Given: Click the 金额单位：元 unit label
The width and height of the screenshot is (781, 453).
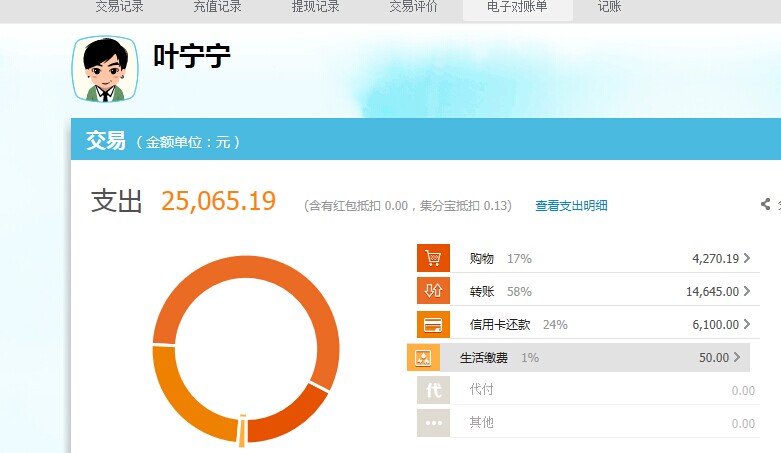Looking at the screenshot, I should coord(189,143).
